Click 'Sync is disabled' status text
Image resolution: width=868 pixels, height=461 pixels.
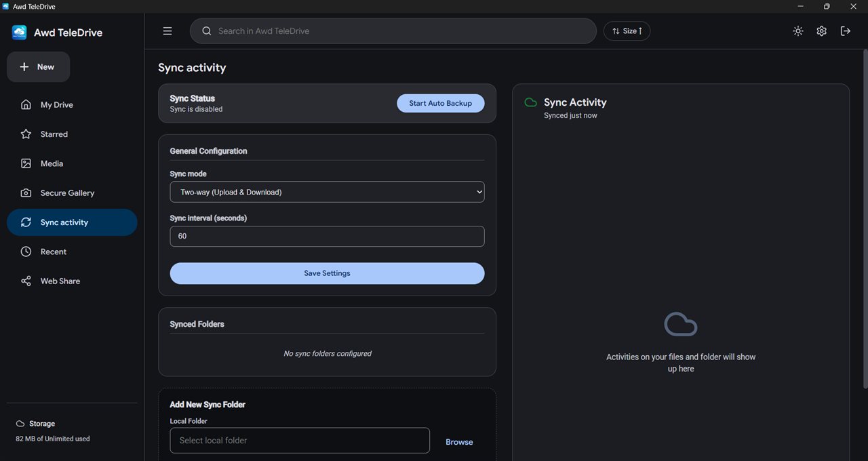[x=196, y=109]
